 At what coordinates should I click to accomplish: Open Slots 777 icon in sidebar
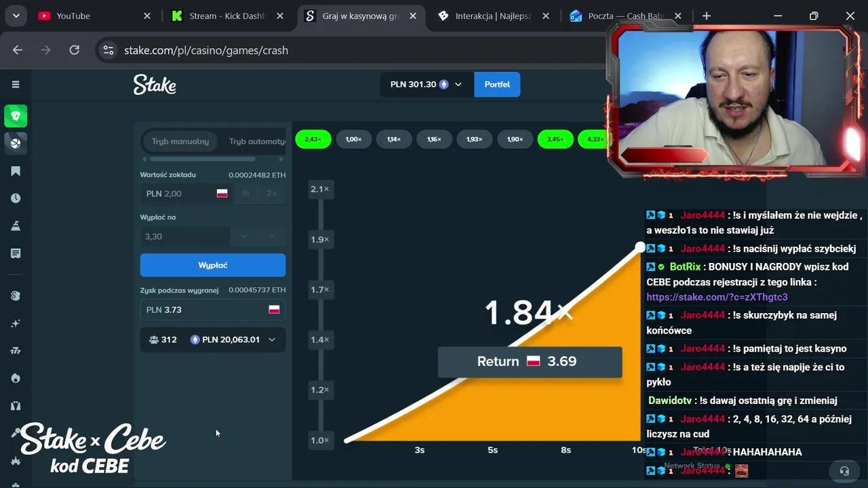pyautogui.click(x=16, y=350)
